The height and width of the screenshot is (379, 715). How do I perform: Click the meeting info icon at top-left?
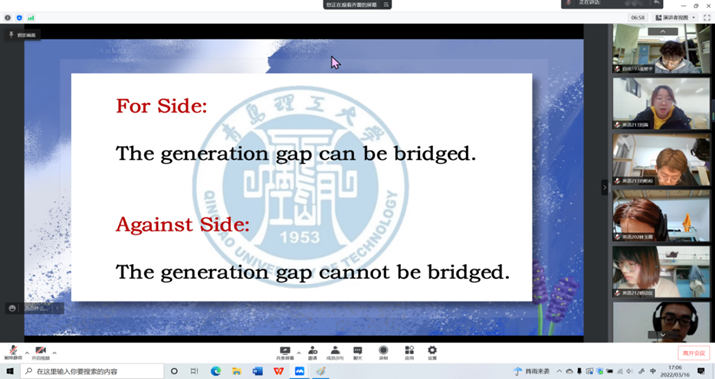[7, 18]
